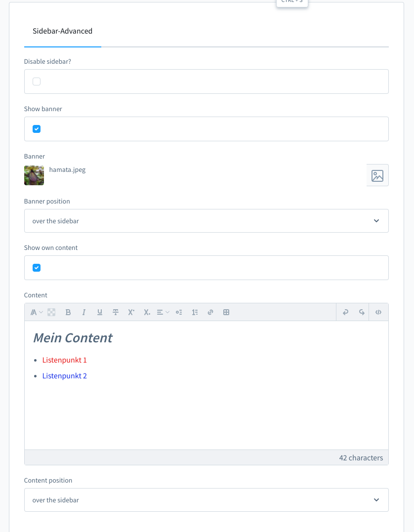Select the superscript formatting icon
The height and width of the screenshot is (532, 414).
[131, 312]
